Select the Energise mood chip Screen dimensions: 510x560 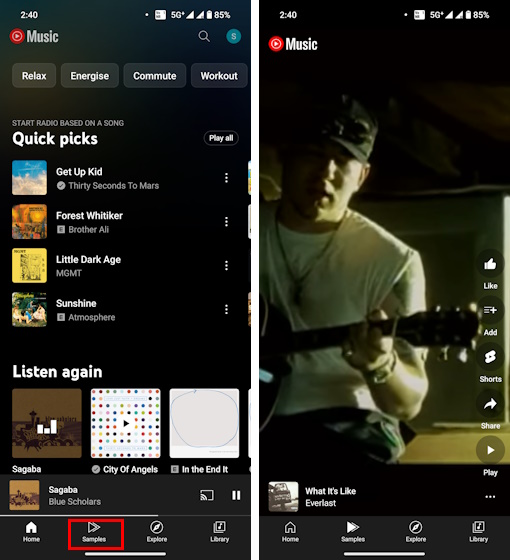click(x=90, y=76)
